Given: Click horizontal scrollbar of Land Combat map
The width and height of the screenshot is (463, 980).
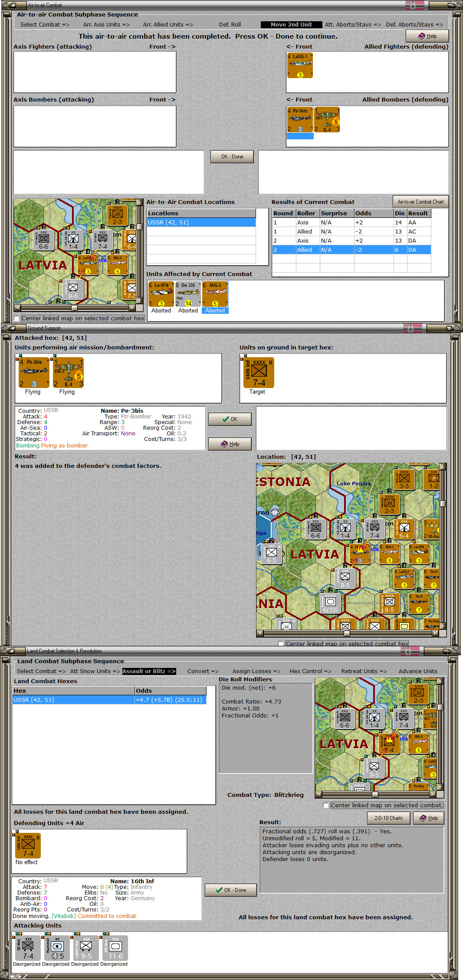Looking at the screenshot, I should pyautogui.click(x=375, y=795).
